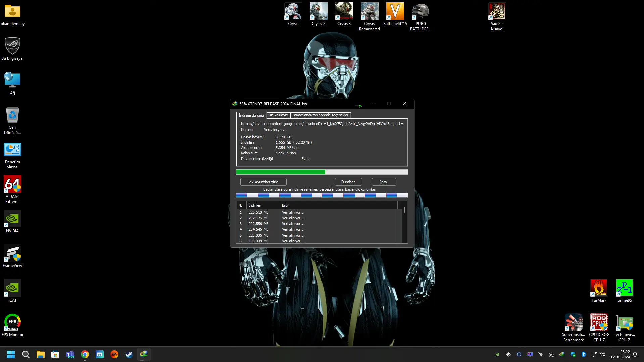
Task: Select the FurMark desktop shortcut
Action: [599, 291]
